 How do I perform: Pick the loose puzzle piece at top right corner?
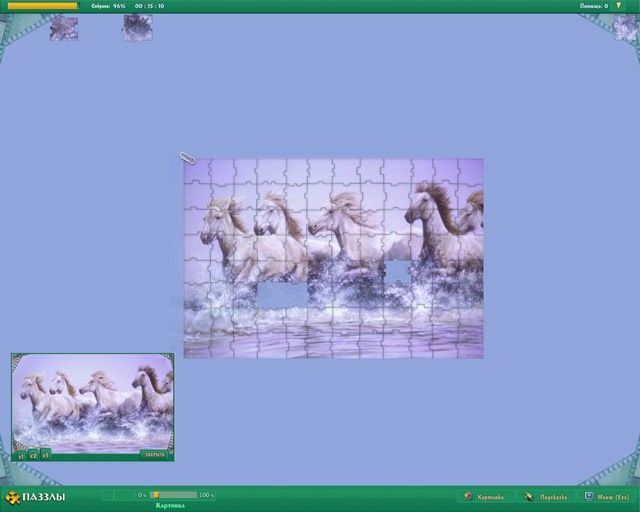tap(626, 27)
